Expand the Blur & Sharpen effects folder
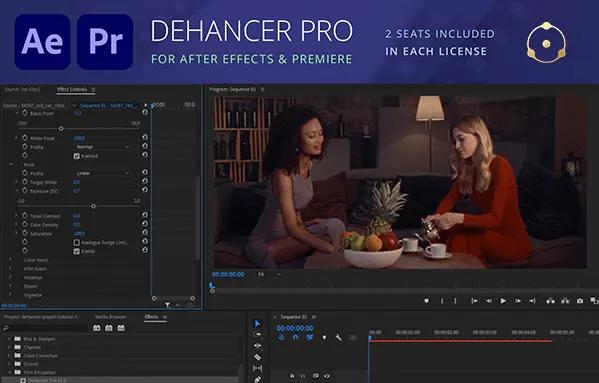 [9, 338]
